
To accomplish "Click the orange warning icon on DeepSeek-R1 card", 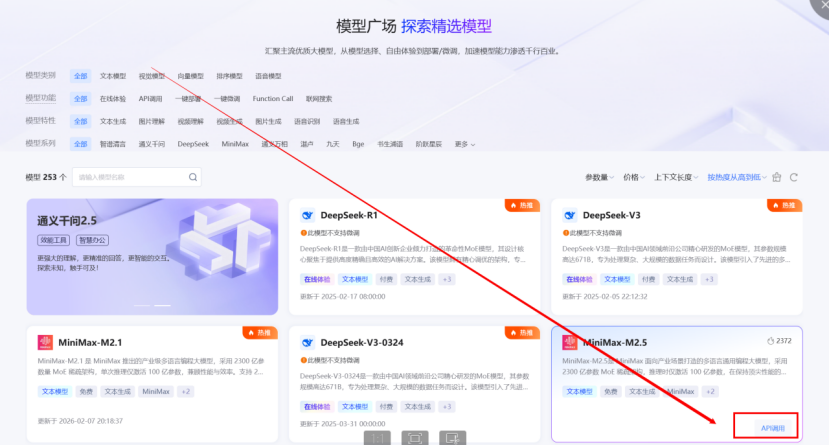I will [303, 233].
